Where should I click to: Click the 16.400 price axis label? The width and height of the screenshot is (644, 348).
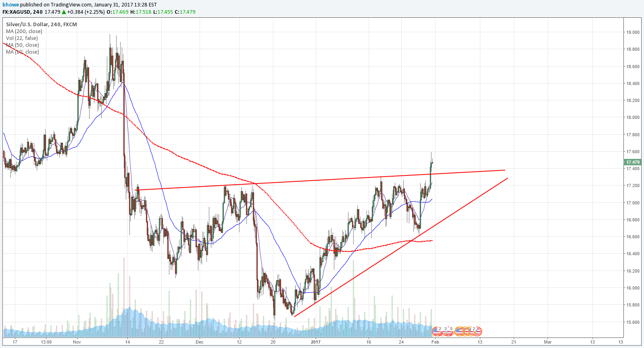[x=633, y=254]
